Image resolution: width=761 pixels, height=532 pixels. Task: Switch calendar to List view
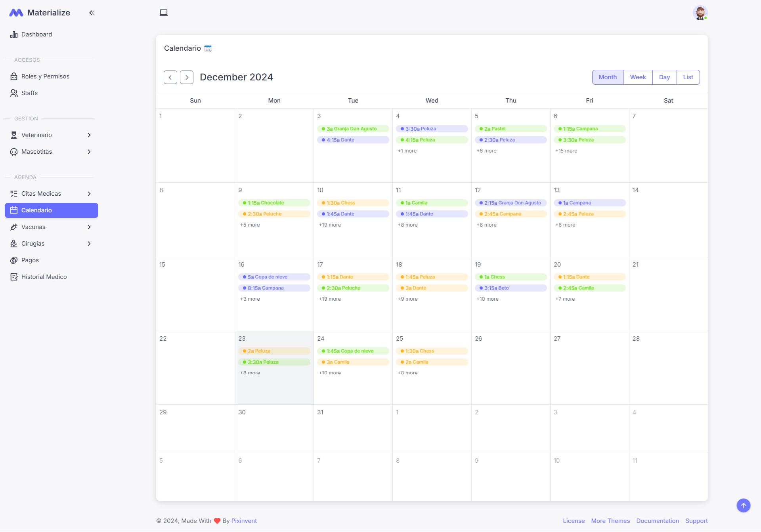(x=688, y=77)
